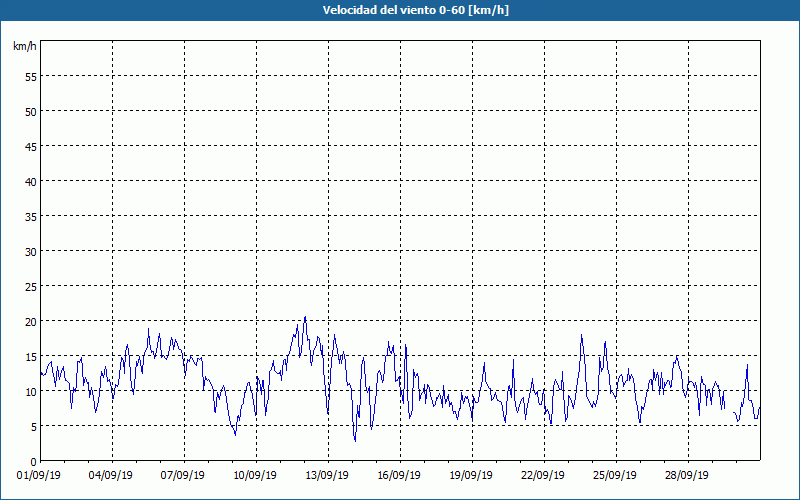Screen dimensions: 800x500
Task: Click the '13/09/19' date label
Action: point(327,476)
